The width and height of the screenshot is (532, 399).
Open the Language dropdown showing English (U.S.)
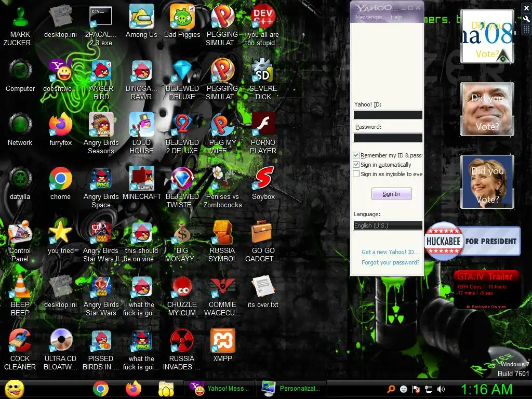[388, 225]
